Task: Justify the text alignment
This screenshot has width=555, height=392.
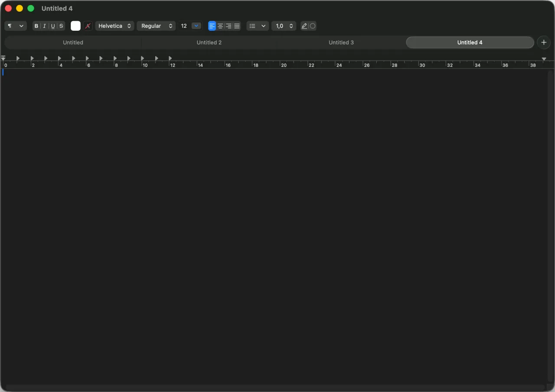Action: coord(237,26)
